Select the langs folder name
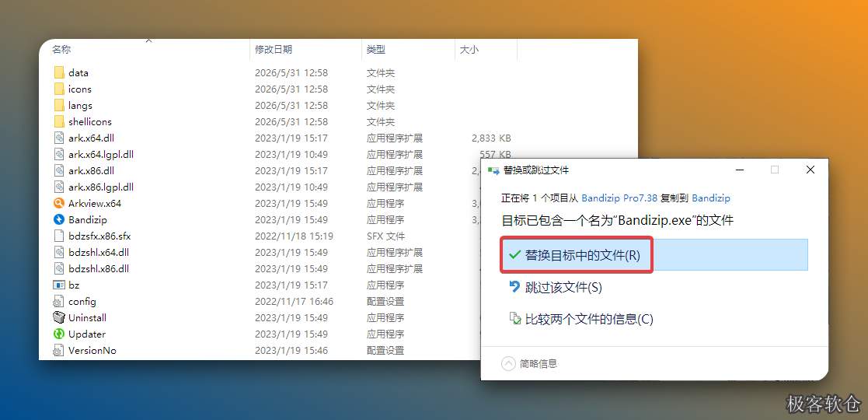868x420 pixels. pos(80,105)
